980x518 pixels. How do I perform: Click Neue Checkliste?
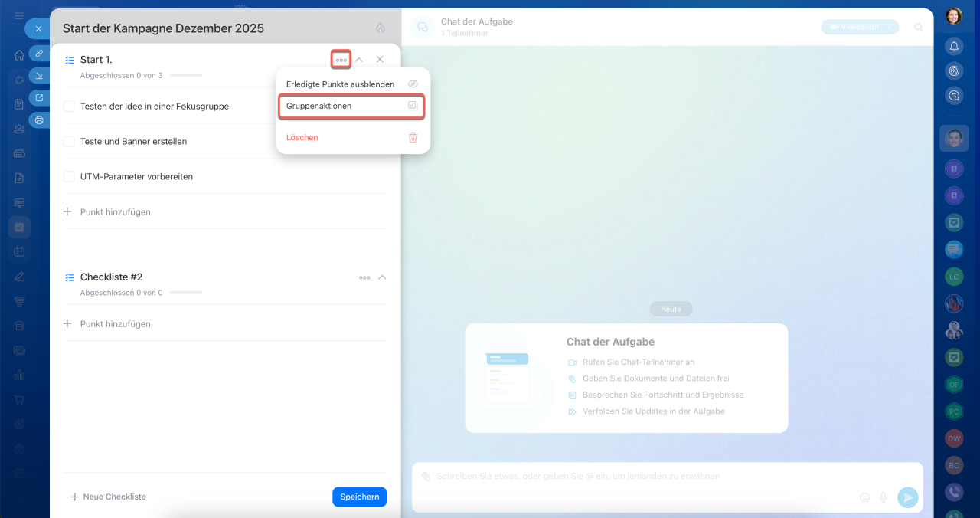pos(108,497)
